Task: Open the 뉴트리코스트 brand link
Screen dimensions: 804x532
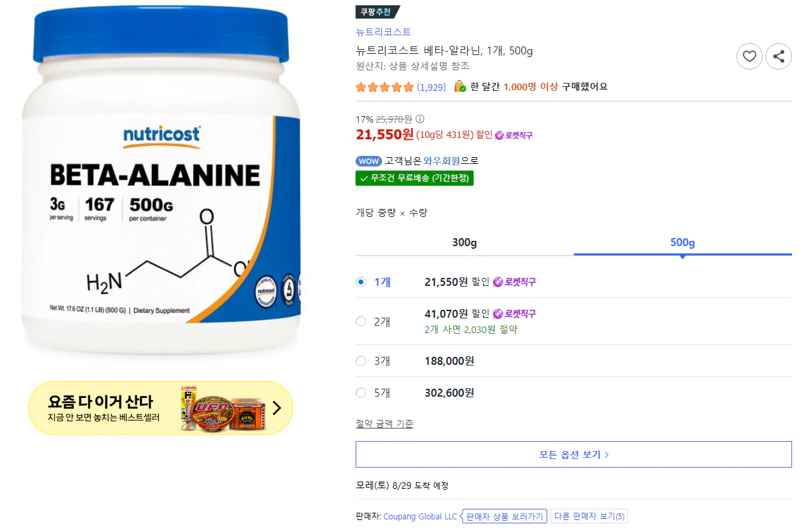Action: coord(383,32)
